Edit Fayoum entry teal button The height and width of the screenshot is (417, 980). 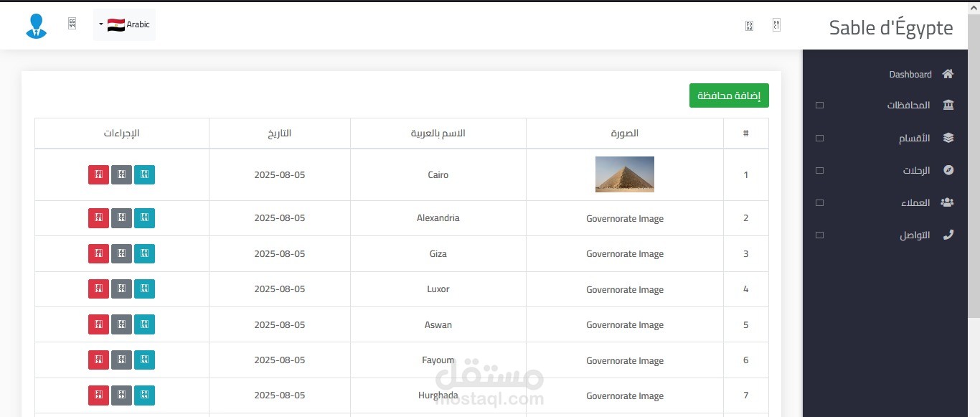click(x=144, y=360)
